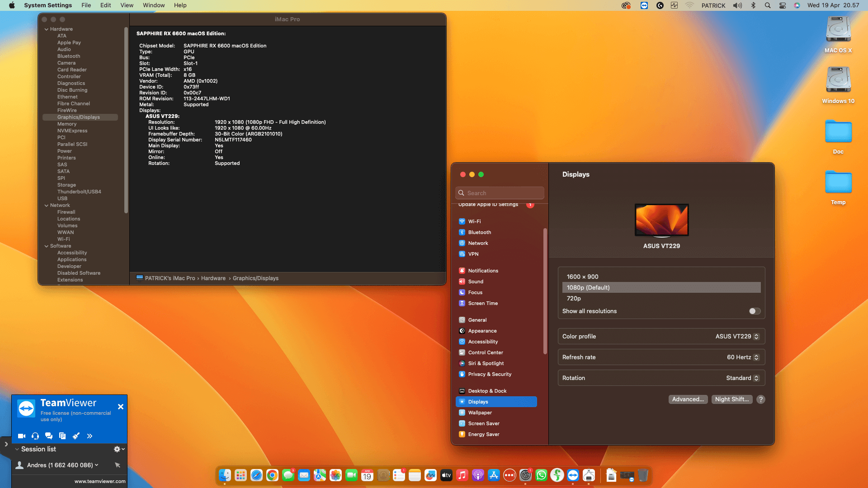Open the Window menu
This screenshot has width=868, height=488.
pos(154,5)
